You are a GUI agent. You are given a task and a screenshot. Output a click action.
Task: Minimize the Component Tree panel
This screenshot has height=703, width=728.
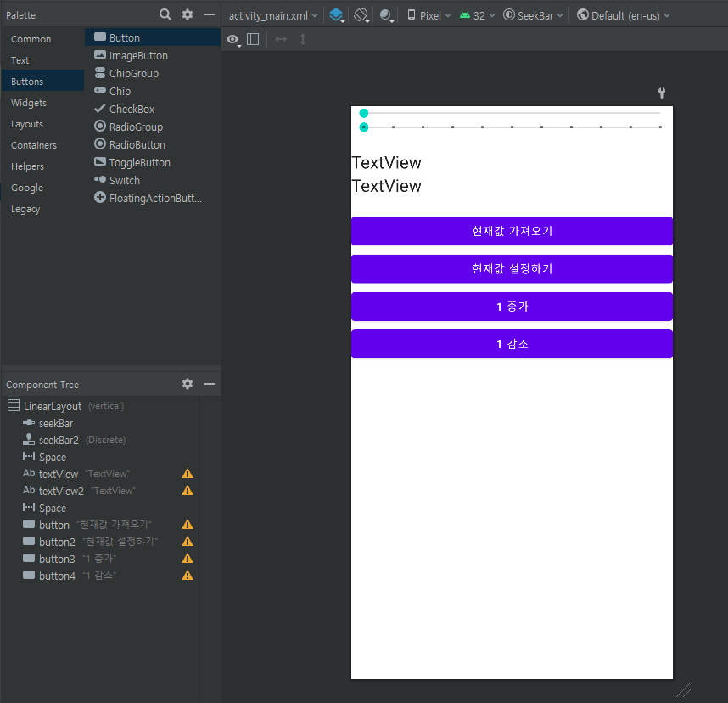tap(210, 384)
